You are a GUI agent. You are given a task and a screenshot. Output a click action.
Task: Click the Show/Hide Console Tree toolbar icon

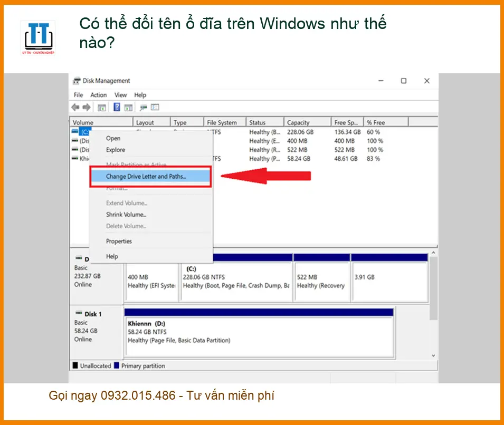[x=102, y=108]
